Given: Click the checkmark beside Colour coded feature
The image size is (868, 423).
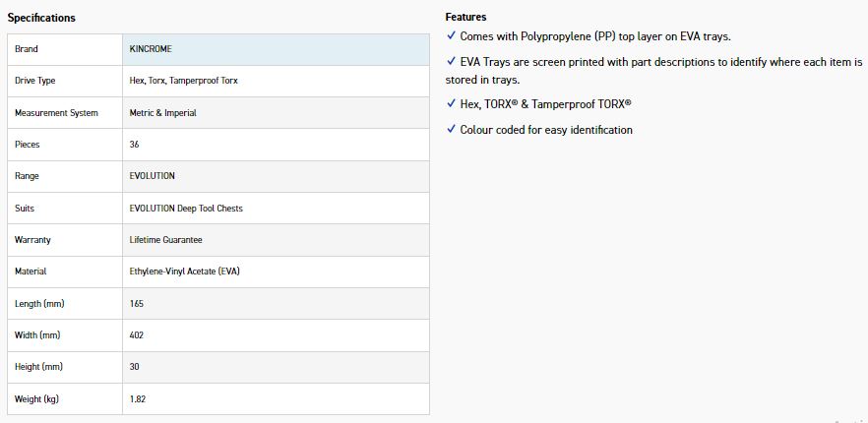Looking at the screenshot, I should 452,129.
